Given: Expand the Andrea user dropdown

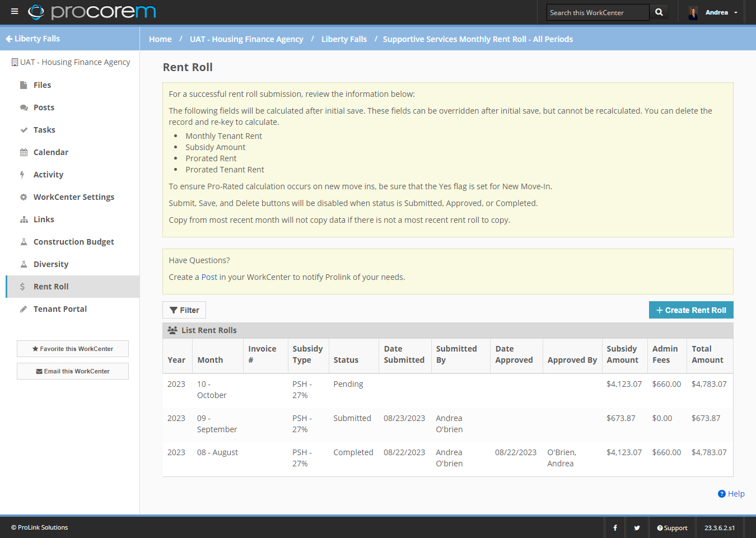Looking at the screenshot, I should coord(735,12).
